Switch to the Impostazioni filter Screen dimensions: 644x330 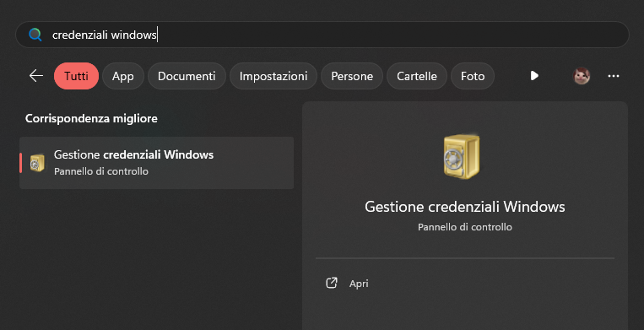(x=273, y=76)
